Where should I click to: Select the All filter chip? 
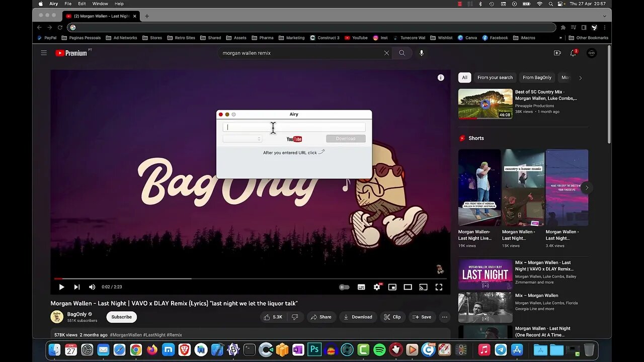464,77
